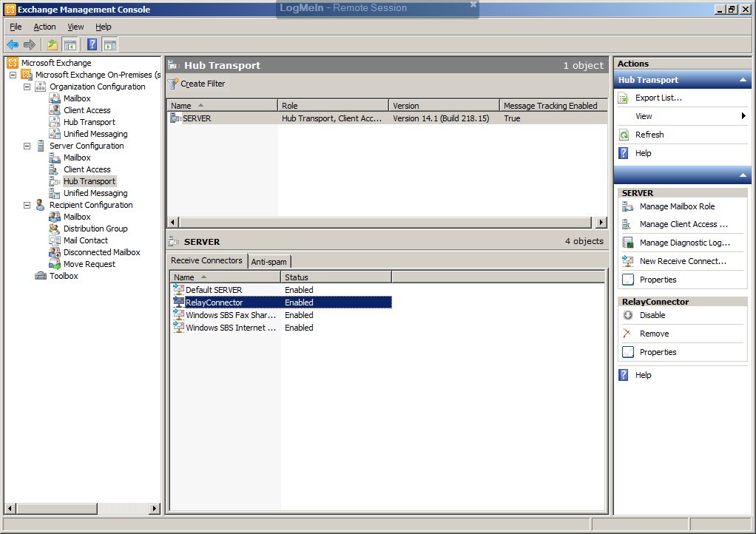Image resolution: width=756 pixels, height=534 pixels.
Task: Toggle the action pane toolbar icon
Action: [110, 45]
